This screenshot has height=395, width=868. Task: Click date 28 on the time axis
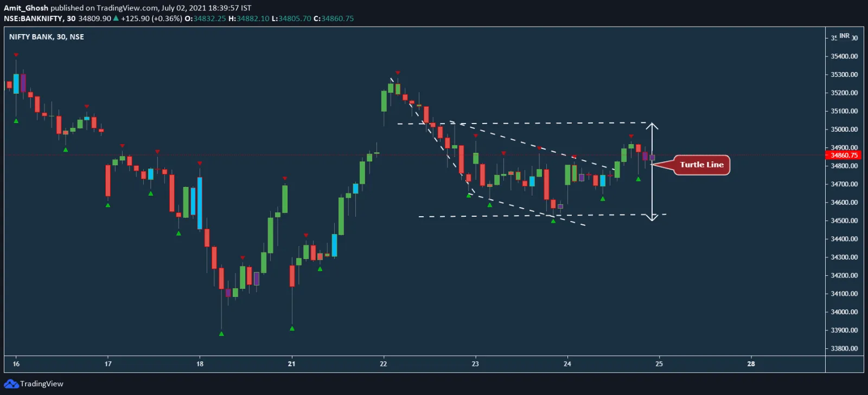(751, 364)
